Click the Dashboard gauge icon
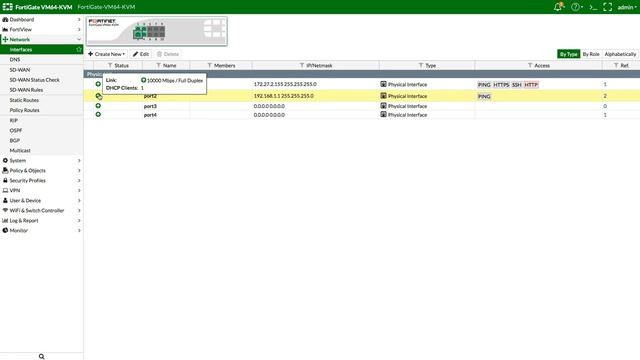Image resolution: width=640 pixels, height=360 pixels. [5, 19]
